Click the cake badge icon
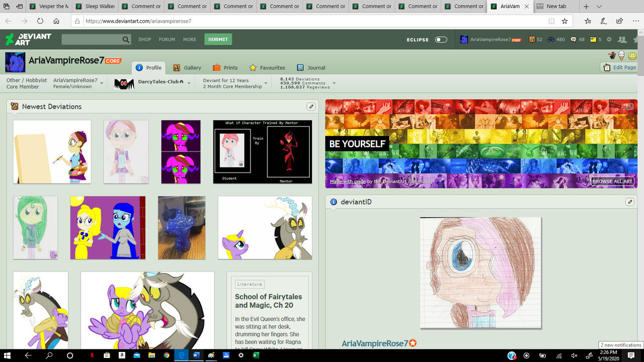Viewport: 644px width, 362px height. [632, 56]
